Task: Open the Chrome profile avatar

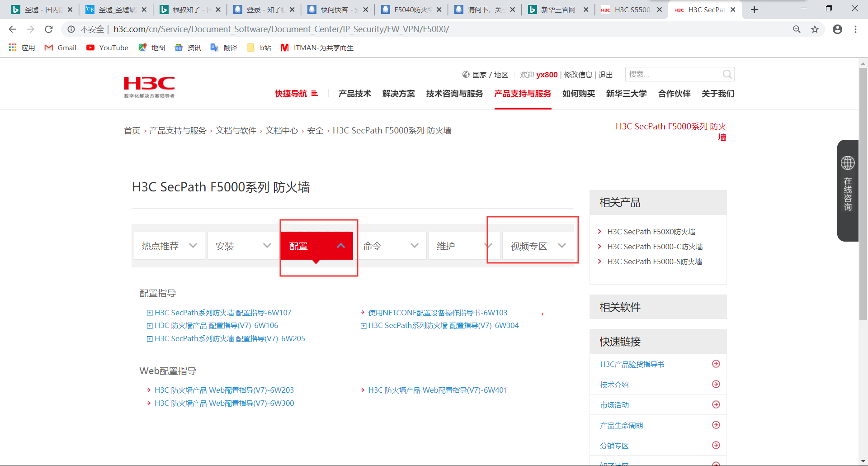Action: point(837,29)
